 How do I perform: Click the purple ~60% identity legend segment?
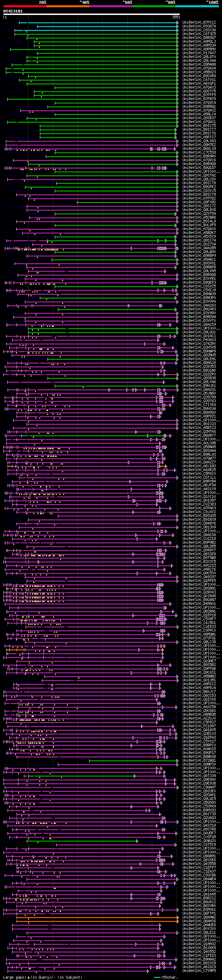(111, 7)
